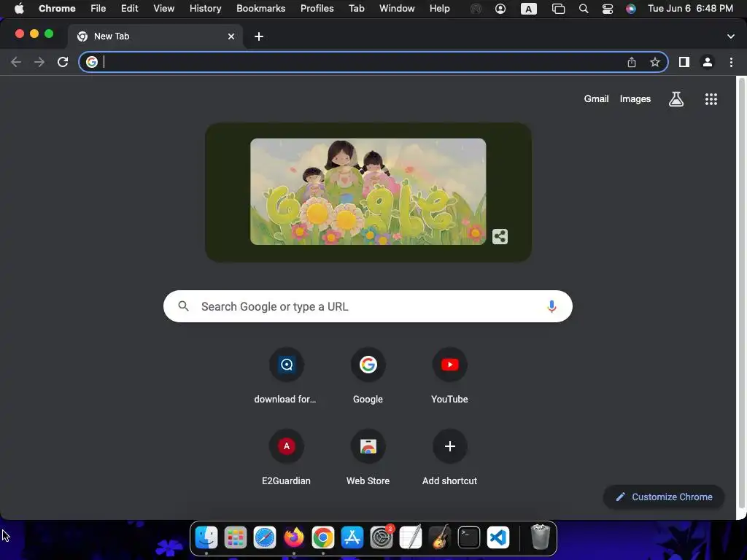Open the File menu

[x=98, y=9]
